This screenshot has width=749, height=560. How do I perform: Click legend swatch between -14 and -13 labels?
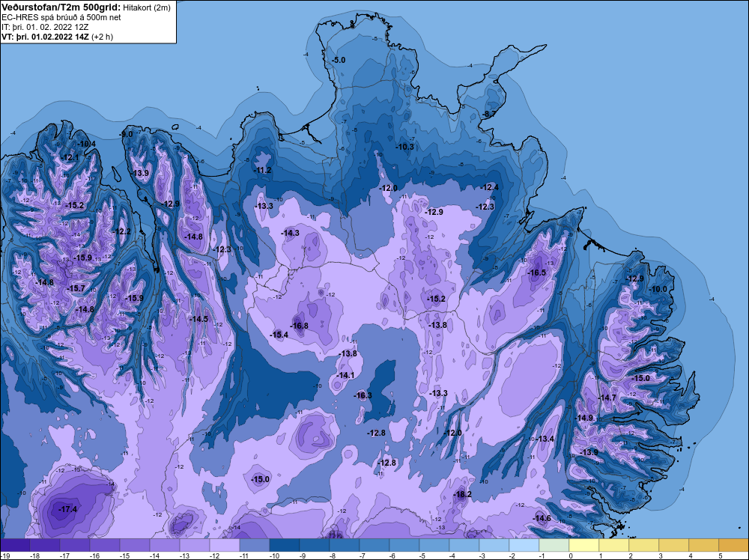pos(165,545)
